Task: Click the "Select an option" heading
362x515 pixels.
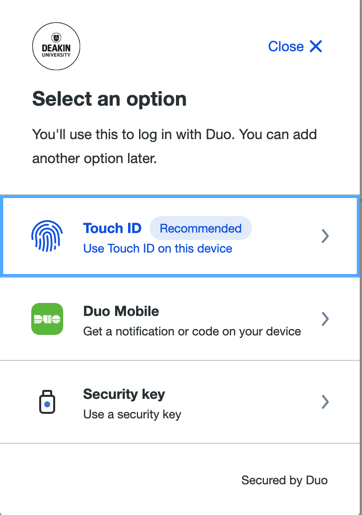Action: coord(109,99)
